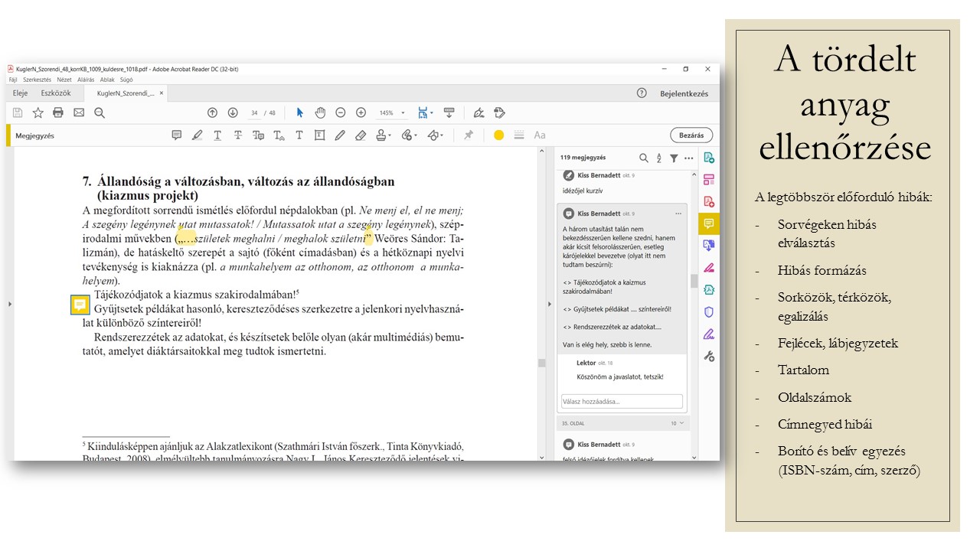Add a sticky note comment
Viewport: 980px width, 551px height.
pos(177,135)
